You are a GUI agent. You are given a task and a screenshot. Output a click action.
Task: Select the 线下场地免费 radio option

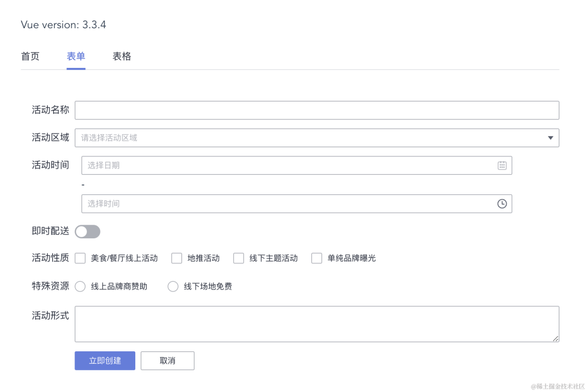click(173, 287)
